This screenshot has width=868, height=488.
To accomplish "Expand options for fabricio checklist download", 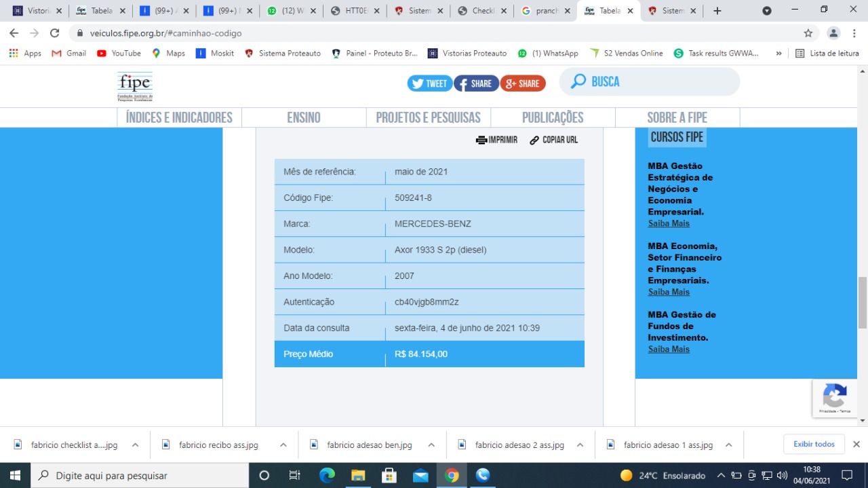I will click(x=135, y=445).
